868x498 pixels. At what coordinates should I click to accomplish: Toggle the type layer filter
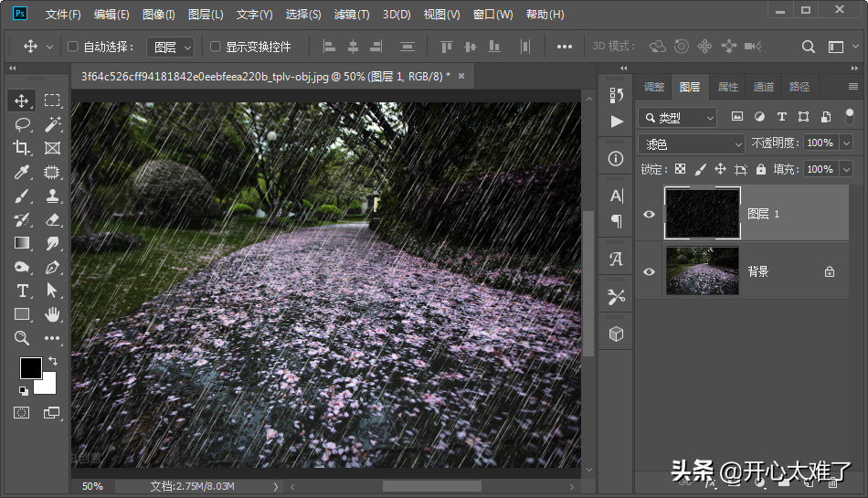(x=781, y=117)
